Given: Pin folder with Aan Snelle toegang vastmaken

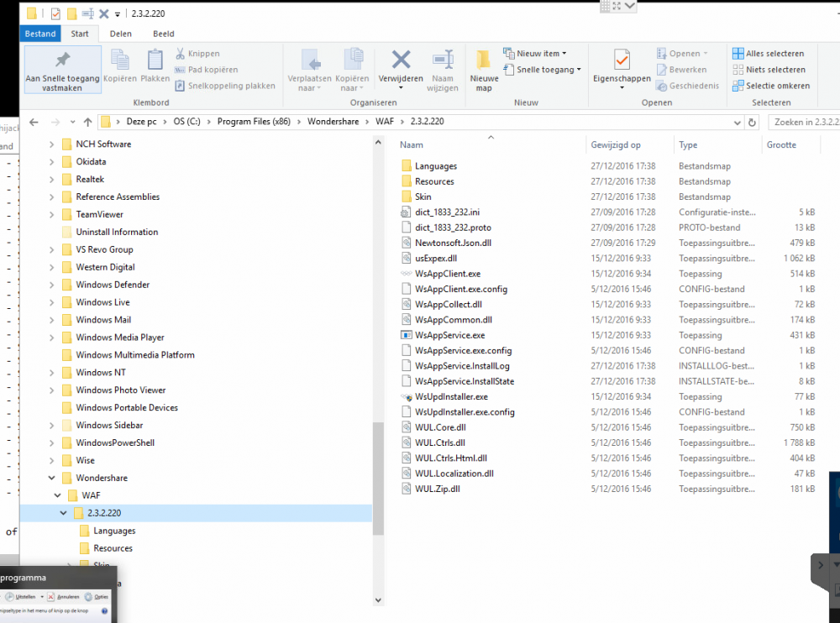Looking at the screenshot, I should click(x=62, y=68).
